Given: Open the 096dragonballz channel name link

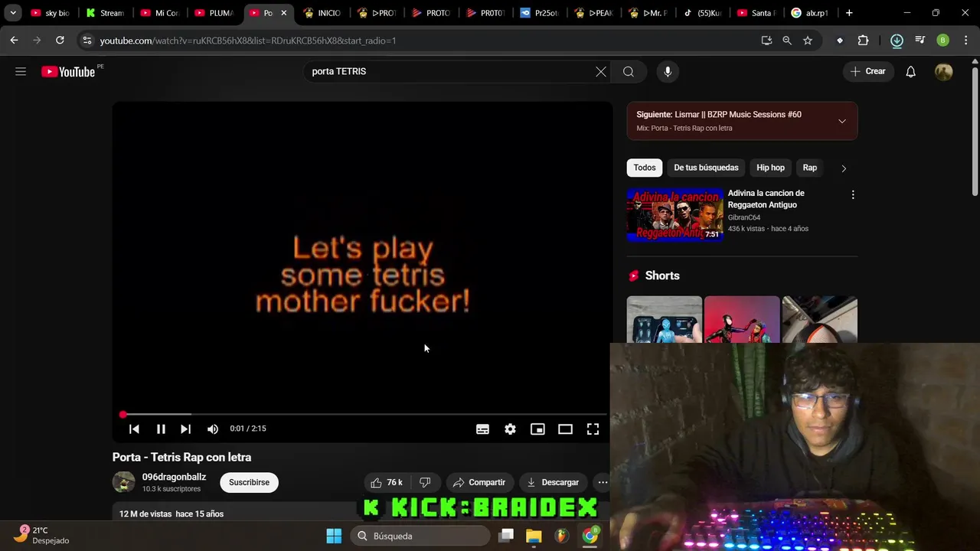Looking at the screenshot, I should 174,477.
